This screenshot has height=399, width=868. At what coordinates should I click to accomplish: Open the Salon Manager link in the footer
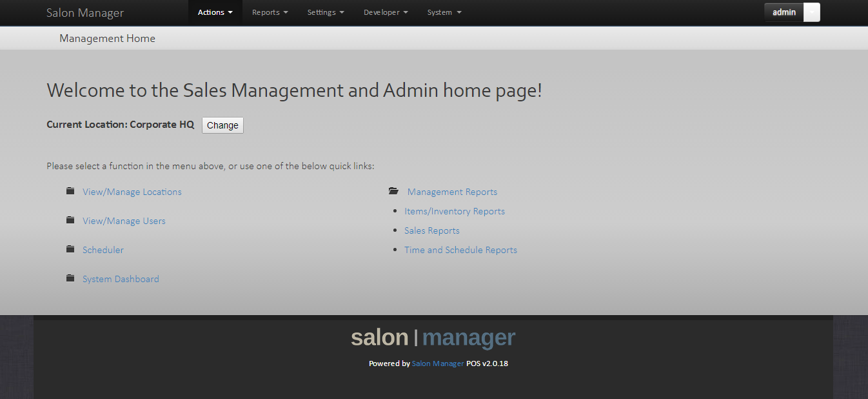(x=438, y=363)
